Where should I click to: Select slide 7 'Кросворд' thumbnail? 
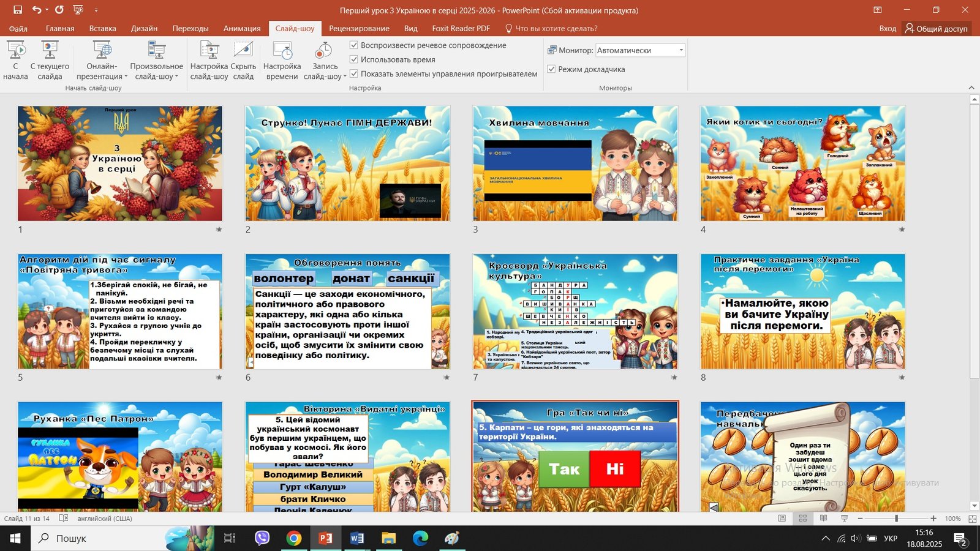click(575, 312)
